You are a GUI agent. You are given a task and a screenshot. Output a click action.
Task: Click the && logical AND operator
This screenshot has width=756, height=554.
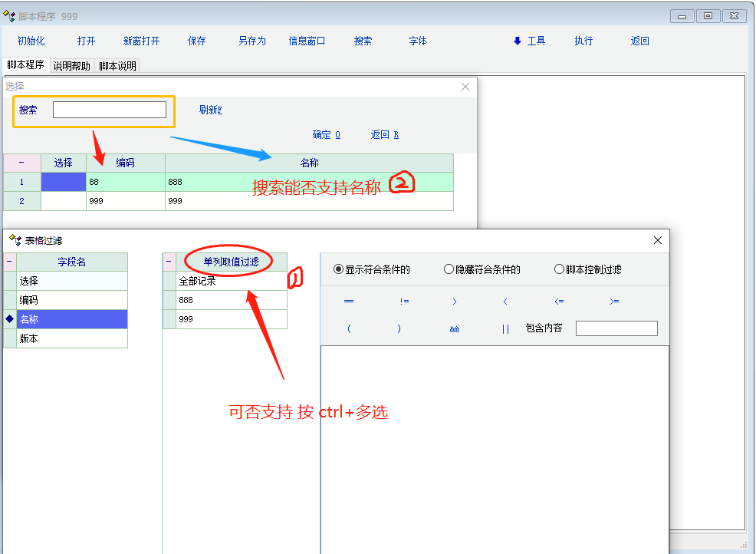pos(455,328)
